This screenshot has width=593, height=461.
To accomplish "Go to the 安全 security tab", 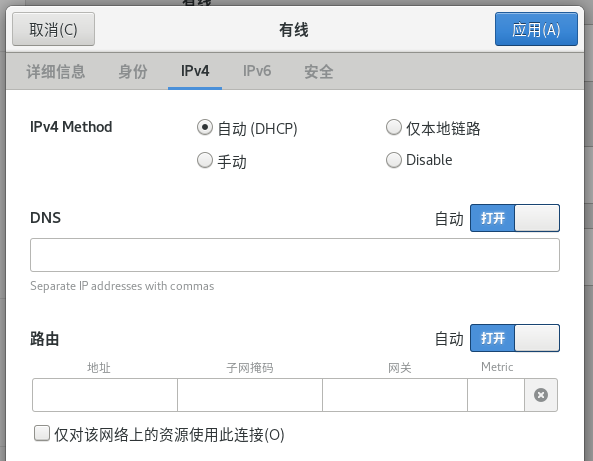I will 319,71.
